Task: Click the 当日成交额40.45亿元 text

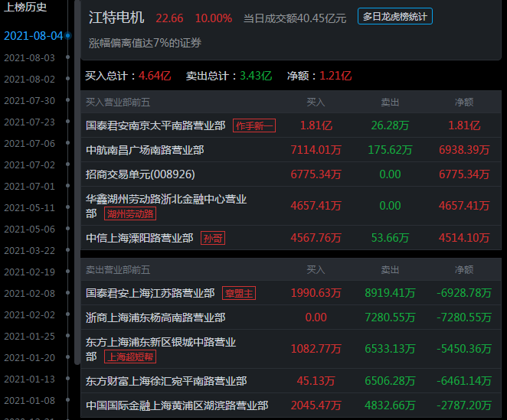Action: [295, 18]
